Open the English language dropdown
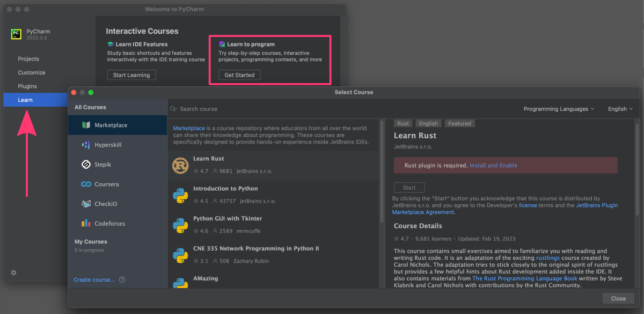 pyautogui.click(x=620, y=109)
